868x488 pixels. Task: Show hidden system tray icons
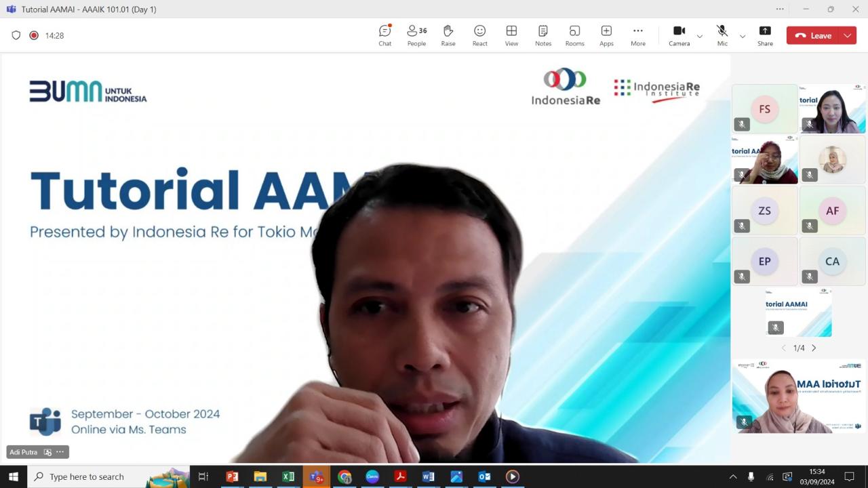click(x=733, y=476)
